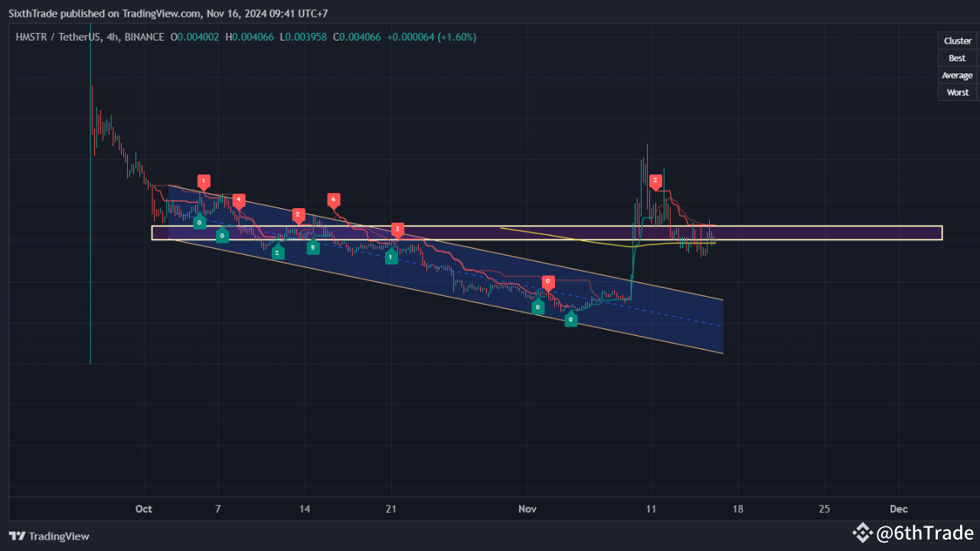Click the teal buy signal labeled 1
Screen dimensions: 980x551
390,256
